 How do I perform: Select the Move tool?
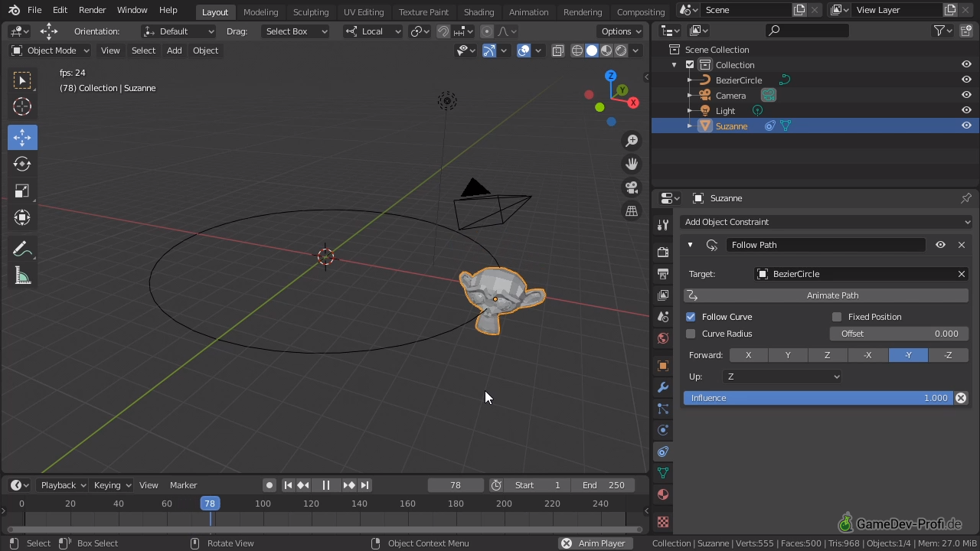[22, 137]
